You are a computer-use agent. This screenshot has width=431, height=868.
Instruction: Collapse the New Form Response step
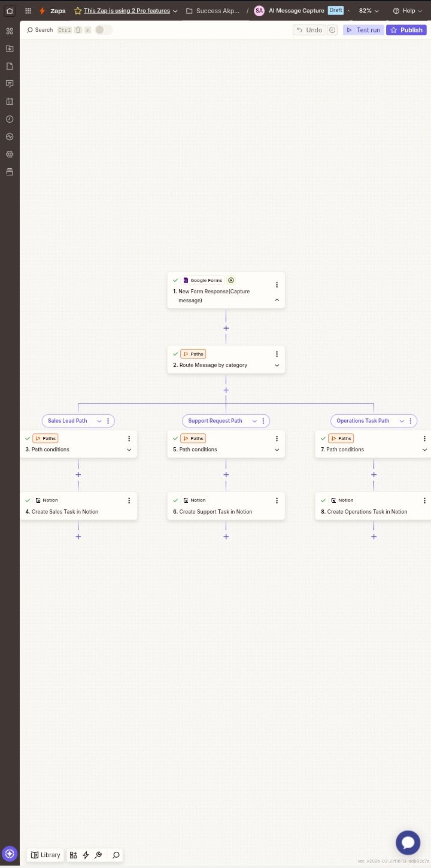point(277,300)
